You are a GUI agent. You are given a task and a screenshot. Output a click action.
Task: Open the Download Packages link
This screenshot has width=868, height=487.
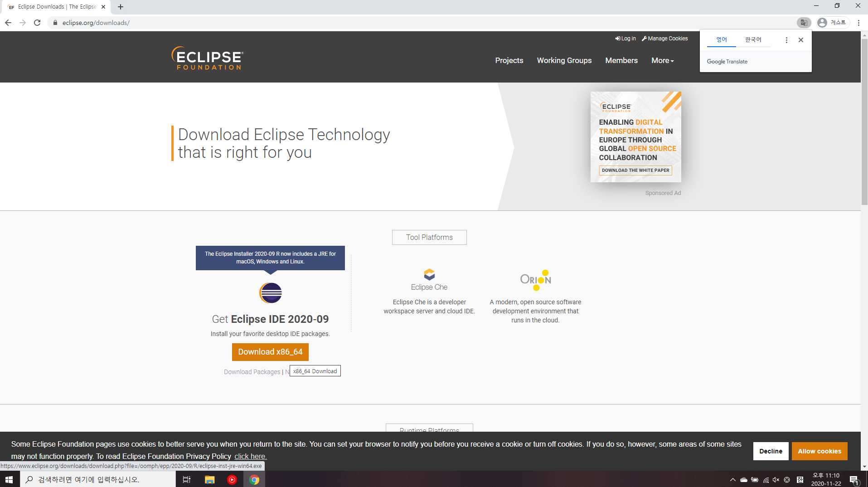coord(252,372)
